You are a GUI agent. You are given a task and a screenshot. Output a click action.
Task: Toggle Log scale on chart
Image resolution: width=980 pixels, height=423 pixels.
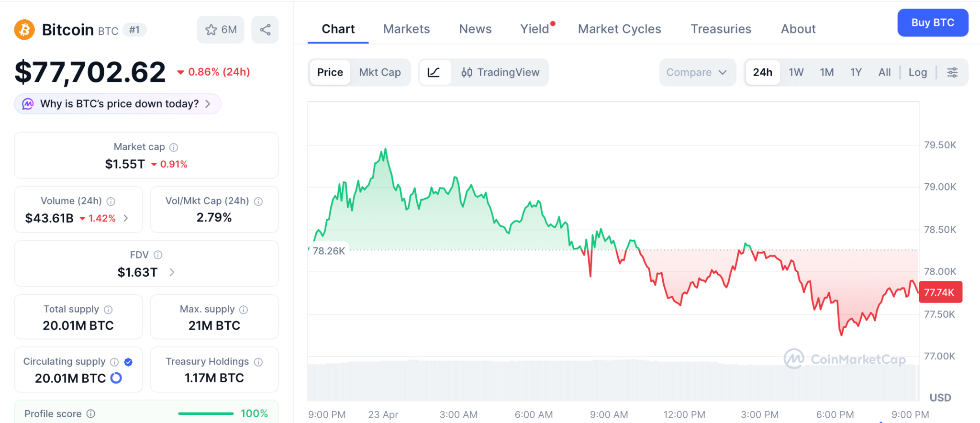(x=917, y=72)
